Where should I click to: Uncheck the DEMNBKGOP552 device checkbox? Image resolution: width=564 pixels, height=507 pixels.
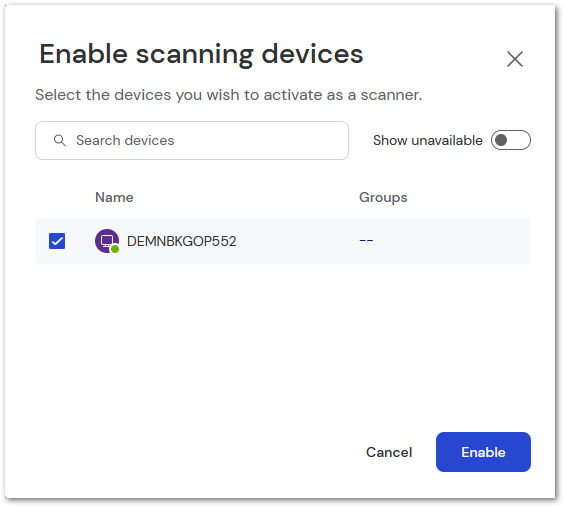[57, 241]
